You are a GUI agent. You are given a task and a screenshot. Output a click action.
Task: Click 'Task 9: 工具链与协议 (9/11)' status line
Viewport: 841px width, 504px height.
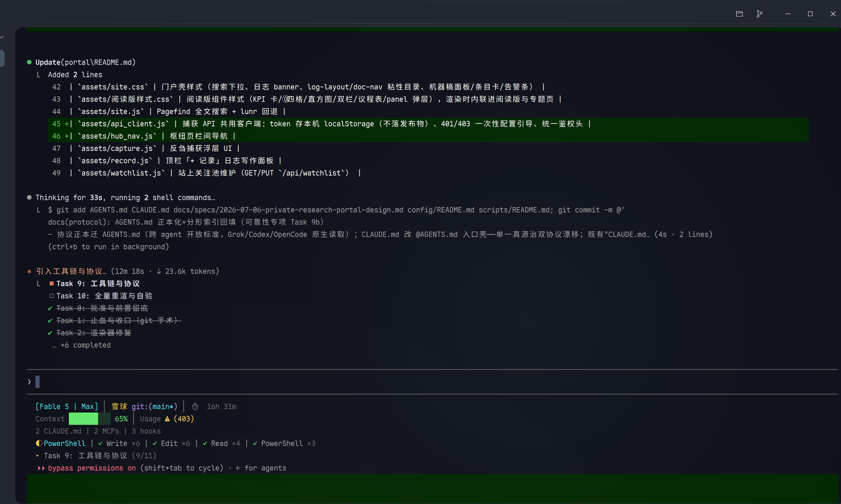(x=100, y=456)
